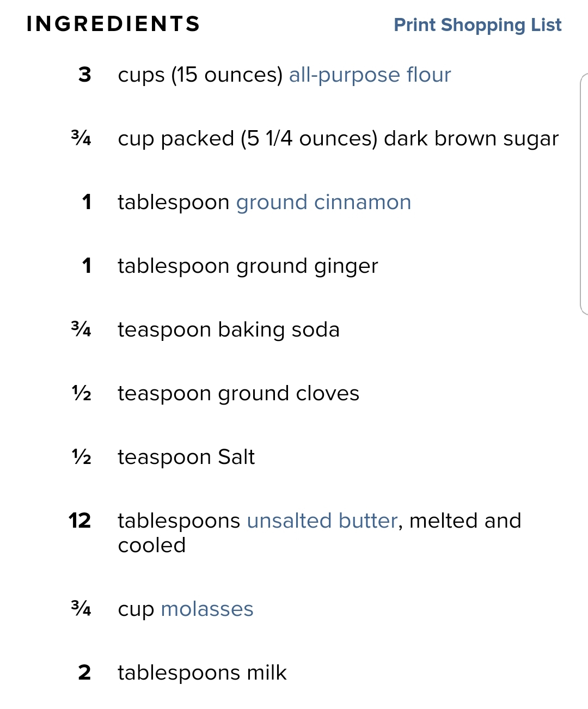
Task: Select the teaspoon baking soda line
Action: 229,330
